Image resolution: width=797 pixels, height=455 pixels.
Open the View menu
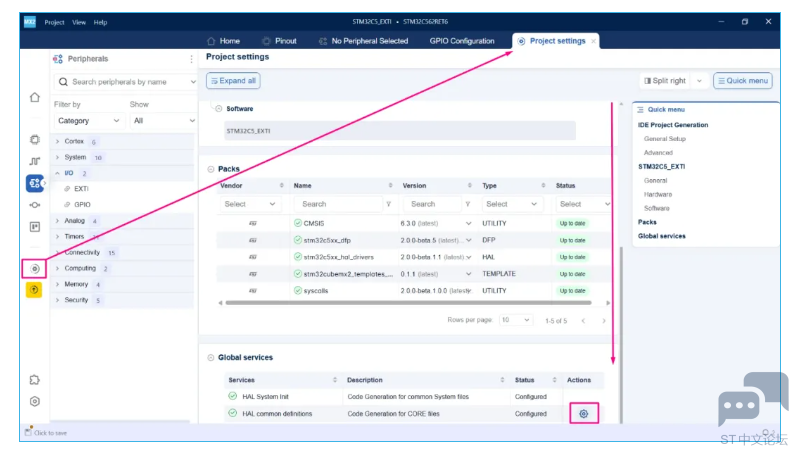coord(79,22)
